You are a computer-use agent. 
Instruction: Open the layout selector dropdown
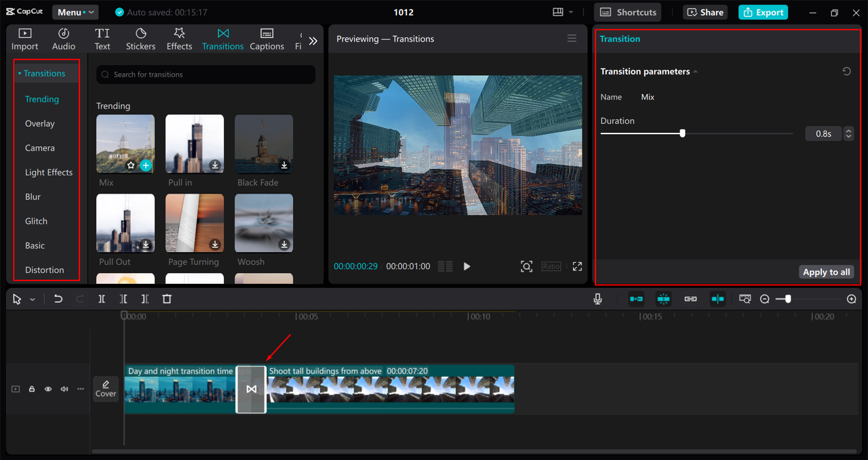(x=563, y=12)
